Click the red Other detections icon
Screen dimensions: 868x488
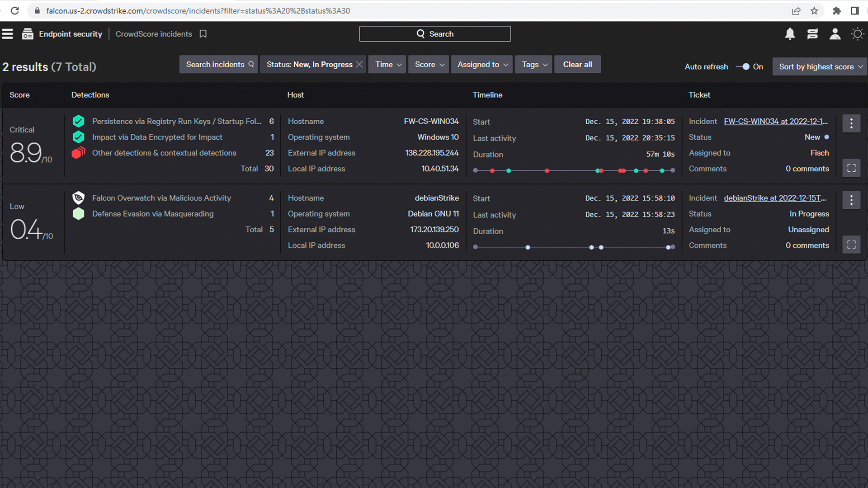tap(79, 153)
